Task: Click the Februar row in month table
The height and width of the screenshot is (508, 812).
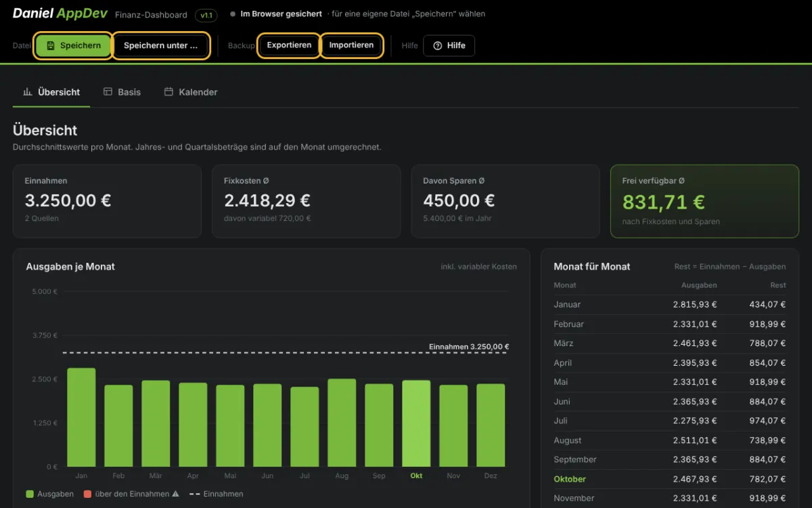Action: click(x=670, y=324)
